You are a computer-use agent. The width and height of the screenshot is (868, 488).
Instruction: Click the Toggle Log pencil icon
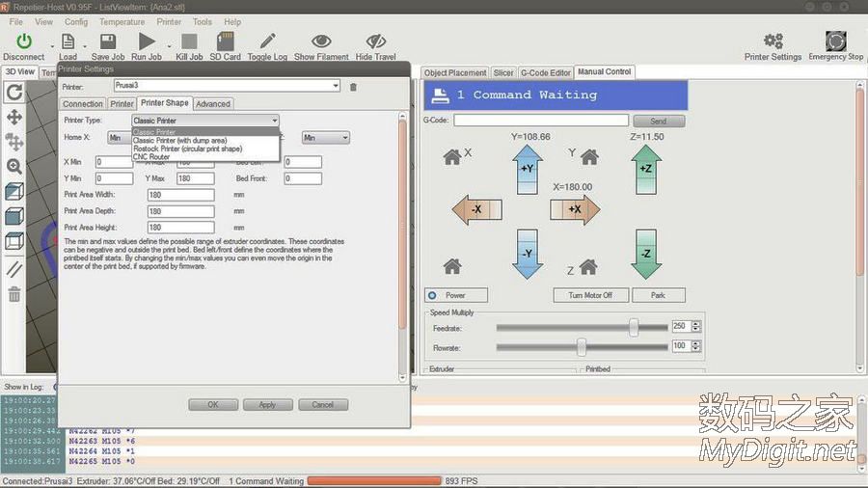(267, 41)
